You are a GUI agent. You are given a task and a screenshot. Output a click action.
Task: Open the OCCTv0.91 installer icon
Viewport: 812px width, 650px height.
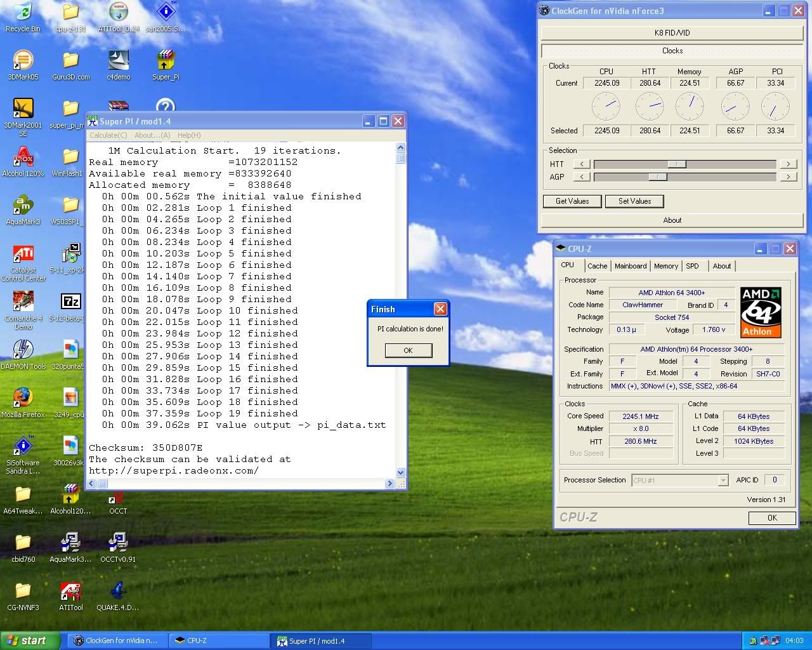118,548
